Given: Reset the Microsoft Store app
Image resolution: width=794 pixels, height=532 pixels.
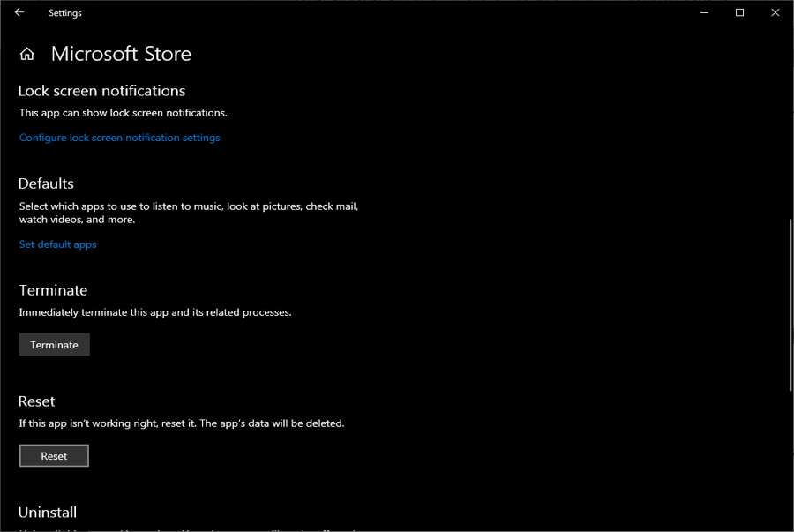Looking at the screenshot, I should pyautogui.click(x=54, y=455).
